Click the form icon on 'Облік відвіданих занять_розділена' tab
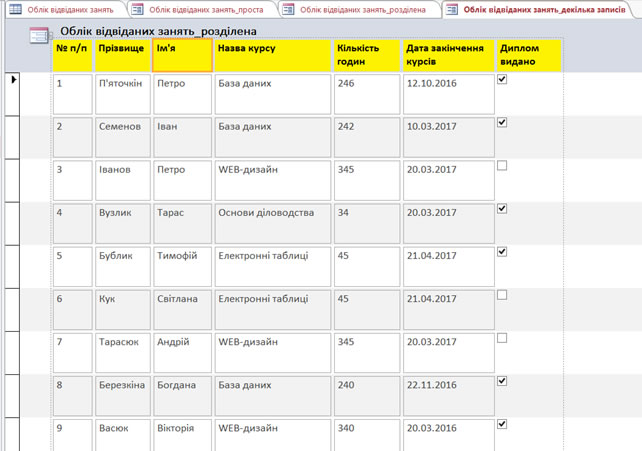642x451 pixels. click(x=289, y=9)
